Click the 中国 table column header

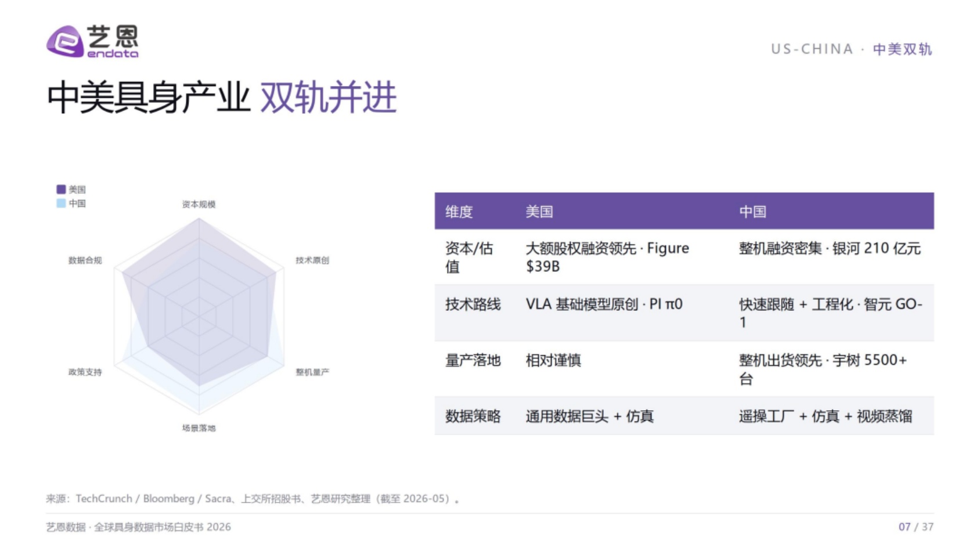(x=753, y=212)
